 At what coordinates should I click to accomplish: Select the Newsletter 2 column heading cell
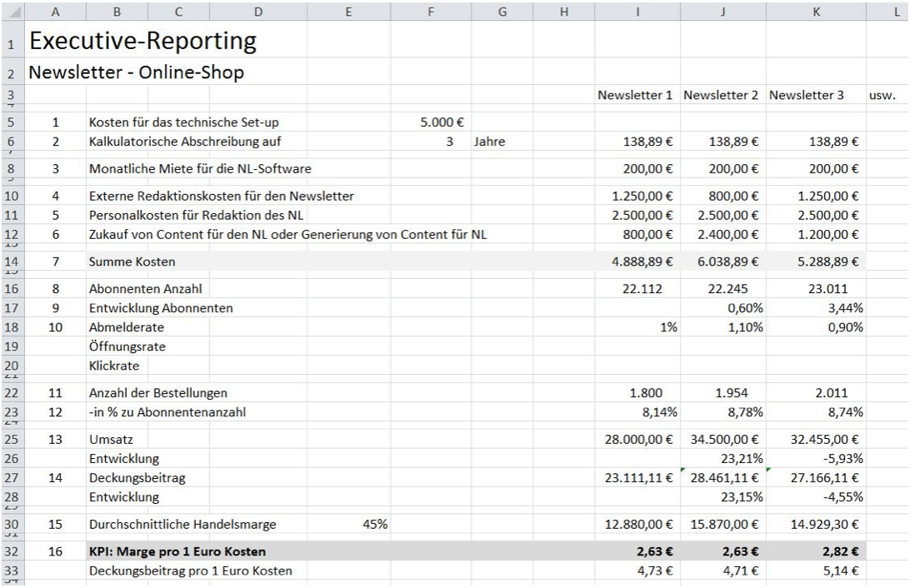point(722,96)
